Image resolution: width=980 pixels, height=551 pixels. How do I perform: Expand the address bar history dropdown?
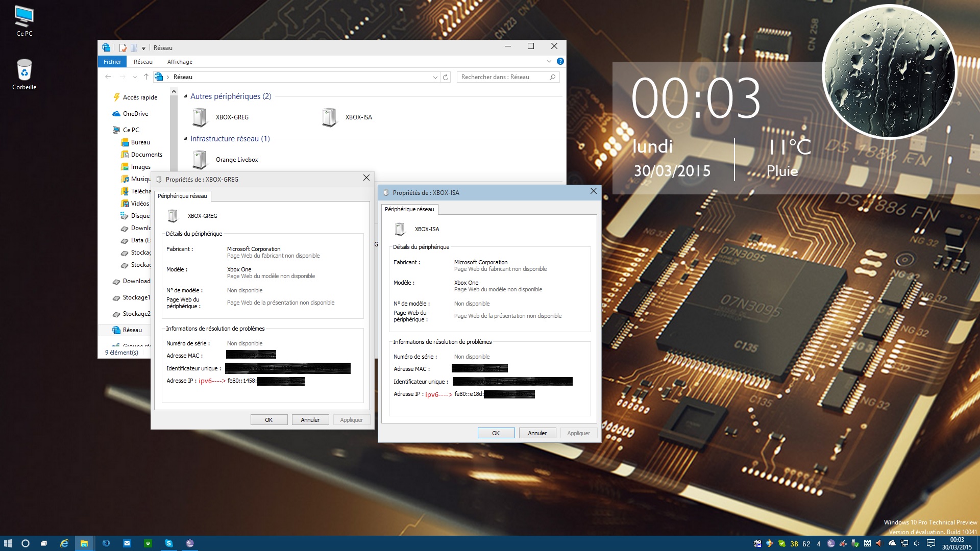[x=435, y=77]
